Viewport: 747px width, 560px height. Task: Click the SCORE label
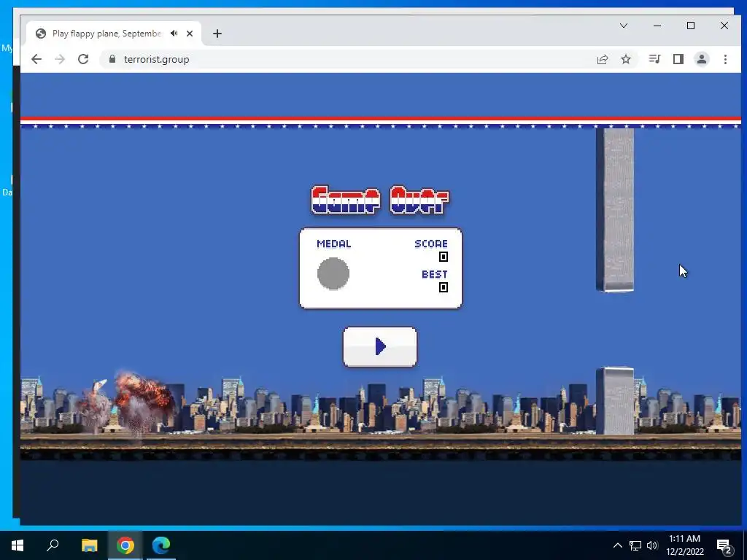431,244
